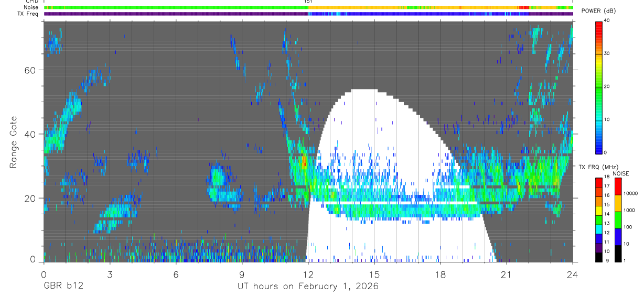Viewport: 644px width, 297px height.
Task: Click the Noise color strip above the plot
Action: point(308,7)
